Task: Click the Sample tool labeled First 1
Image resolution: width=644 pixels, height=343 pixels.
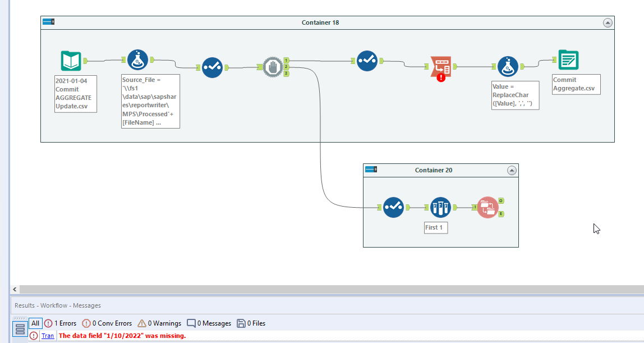Action: pyautogui.click(x=441, y=207)
